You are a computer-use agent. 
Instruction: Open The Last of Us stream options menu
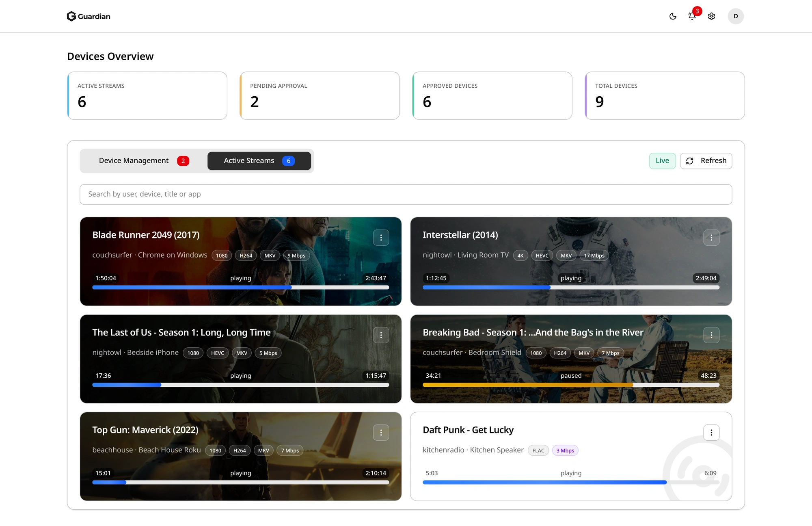point(381,335)
